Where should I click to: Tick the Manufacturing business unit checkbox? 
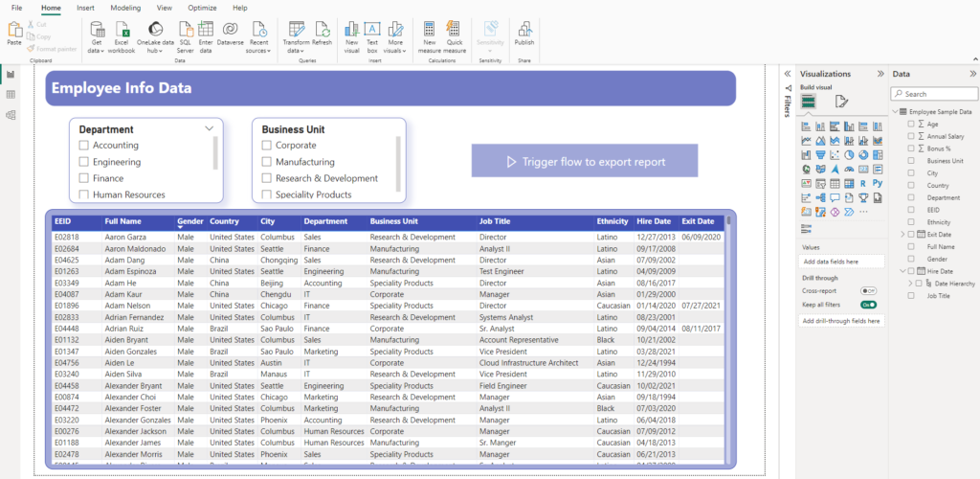(267, 162)
